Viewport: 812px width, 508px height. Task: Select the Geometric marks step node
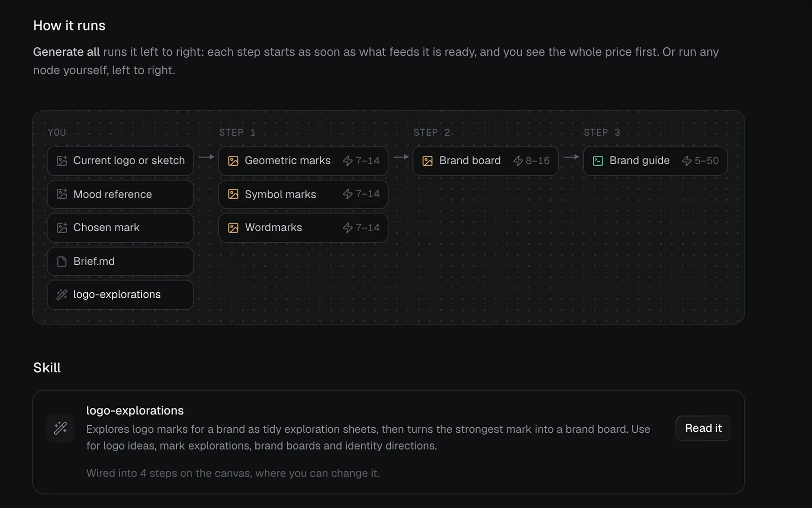pyautogui.click(x=303, y=161)
